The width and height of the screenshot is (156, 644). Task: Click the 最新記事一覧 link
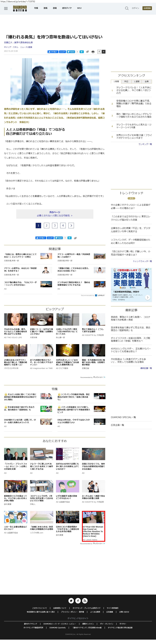tap(146, 368)
